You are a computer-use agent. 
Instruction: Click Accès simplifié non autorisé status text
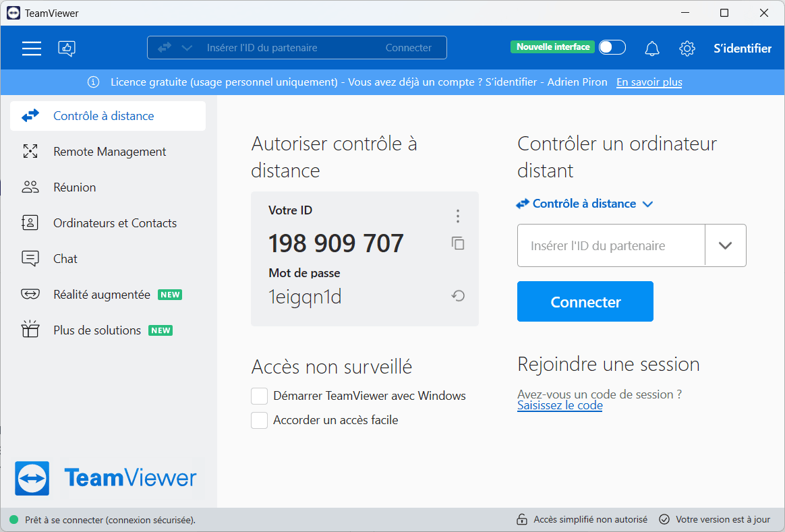tap(590, 519)
